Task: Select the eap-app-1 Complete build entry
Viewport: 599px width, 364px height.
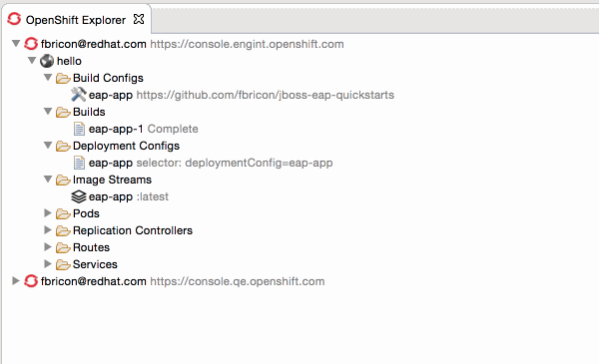Action: (143, 129)
